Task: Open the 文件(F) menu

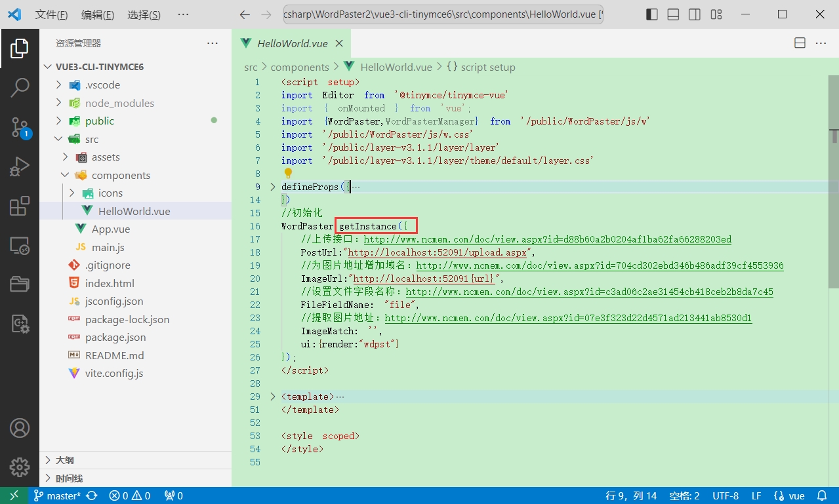Action: [51, 14]
